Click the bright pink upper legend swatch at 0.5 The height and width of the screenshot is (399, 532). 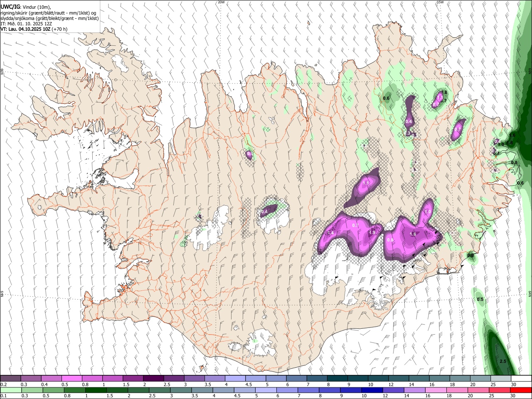click(72, 378)
